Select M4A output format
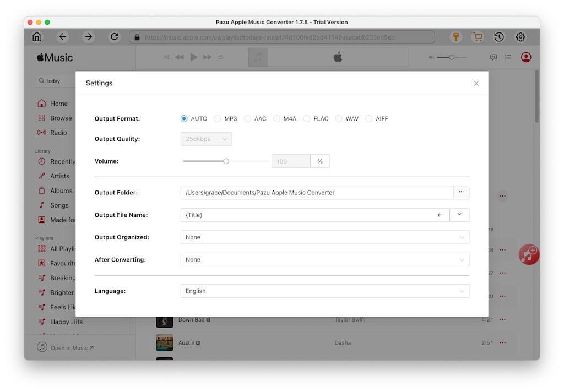 (x=276, y=119)
